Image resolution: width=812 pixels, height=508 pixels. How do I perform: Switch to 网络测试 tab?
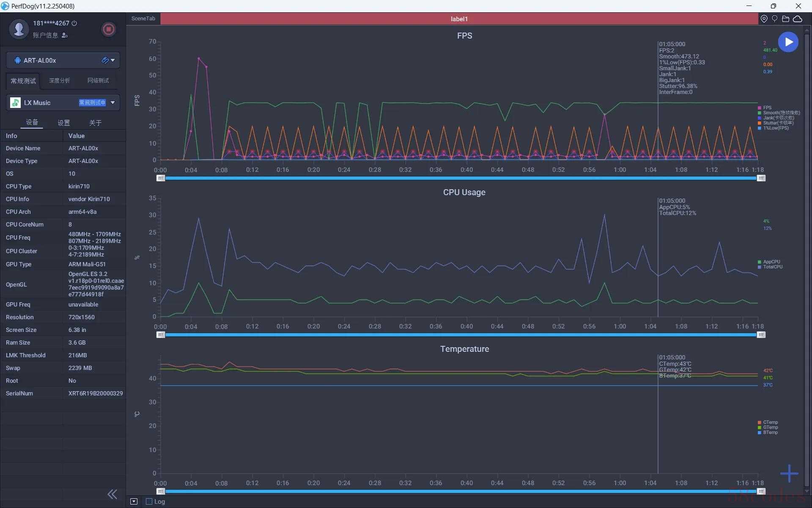click(x=98, y=80)
